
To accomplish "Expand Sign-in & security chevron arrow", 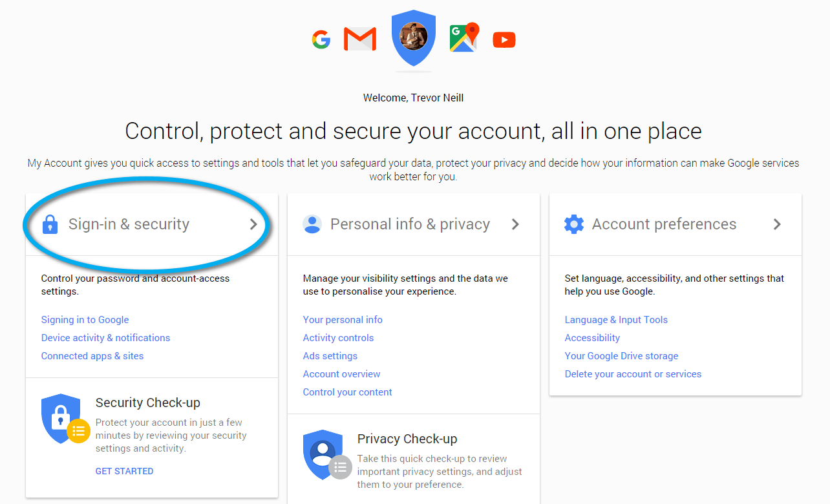I will click(x=253, y=224).
